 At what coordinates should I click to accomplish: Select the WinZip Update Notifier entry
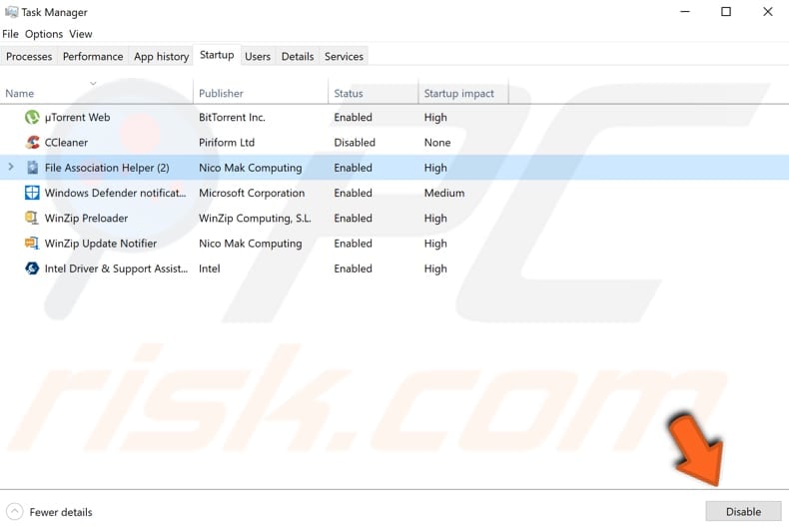click(x=101, y=244)
